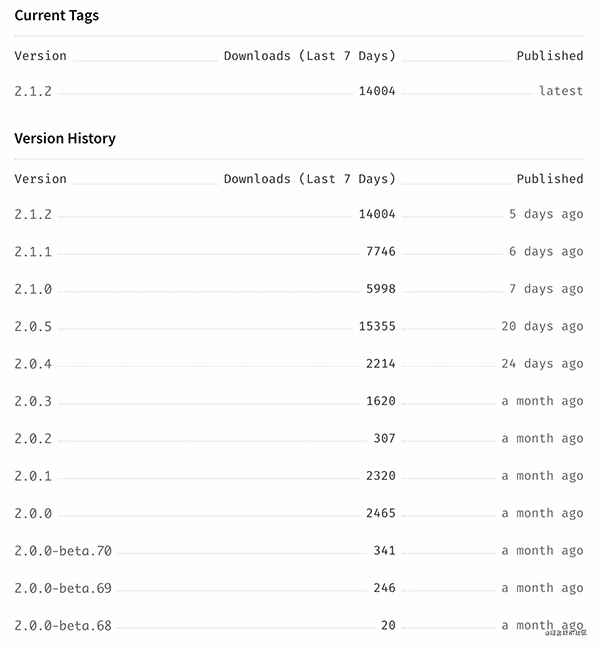This screenshot has width=600, height=648.
Task: View version 2.0.3
Action: click(33, 401)
